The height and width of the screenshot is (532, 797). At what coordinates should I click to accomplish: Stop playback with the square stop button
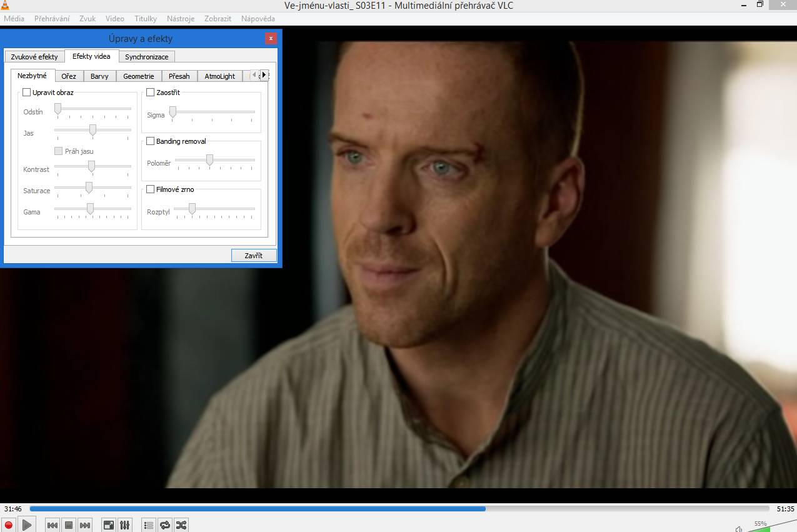point(69,525)
